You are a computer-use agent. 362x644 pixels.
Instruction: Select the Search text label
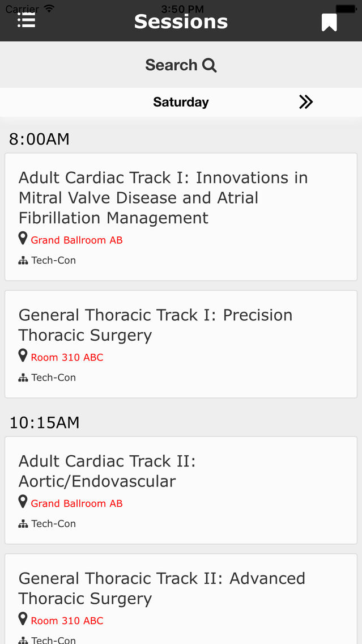[x=171, y=65]
